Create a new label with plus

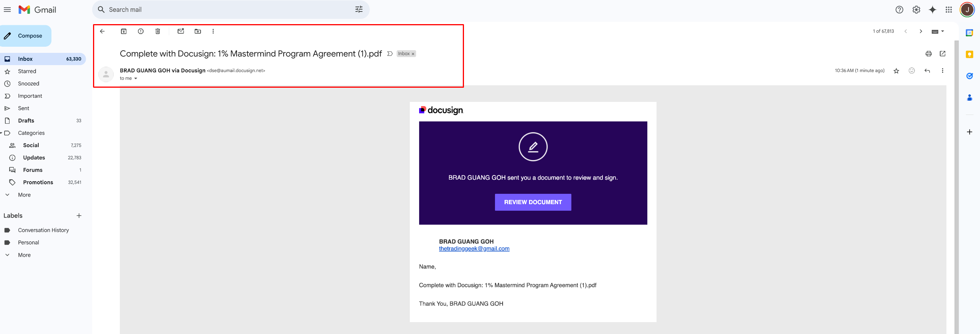pyautogui.click(x=79, y=216)
